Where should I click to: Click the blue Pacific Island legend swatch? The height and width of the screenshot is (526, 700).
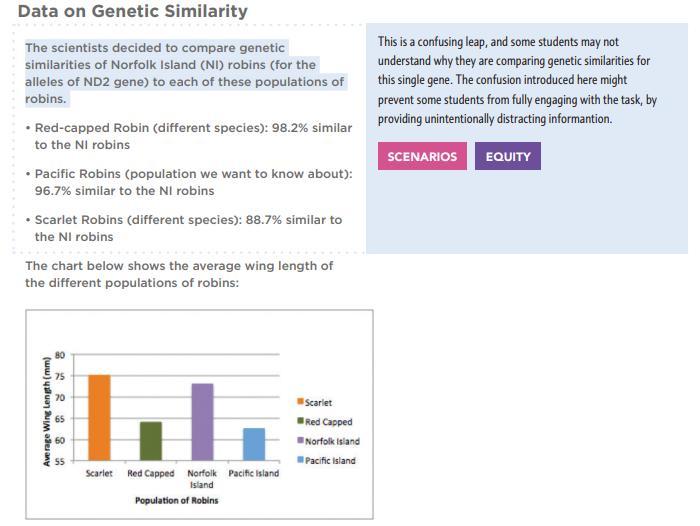[300, 460]
